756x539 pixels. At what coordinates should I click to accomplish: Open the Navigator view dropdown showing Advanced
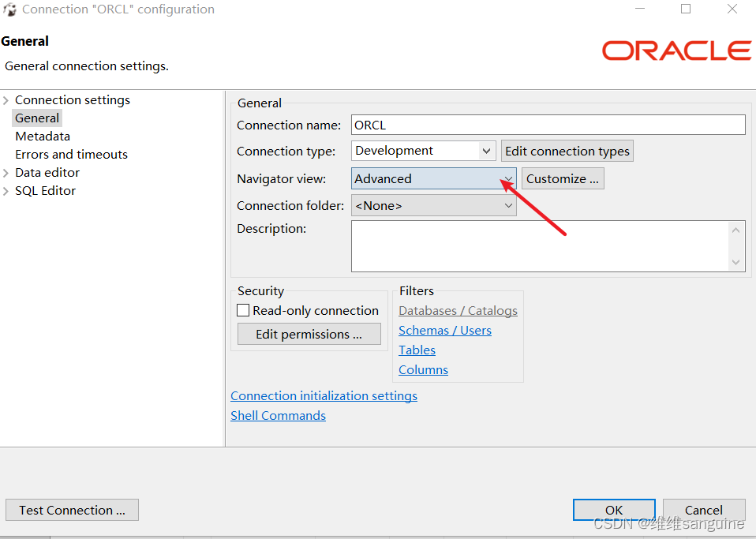(434, 178)
